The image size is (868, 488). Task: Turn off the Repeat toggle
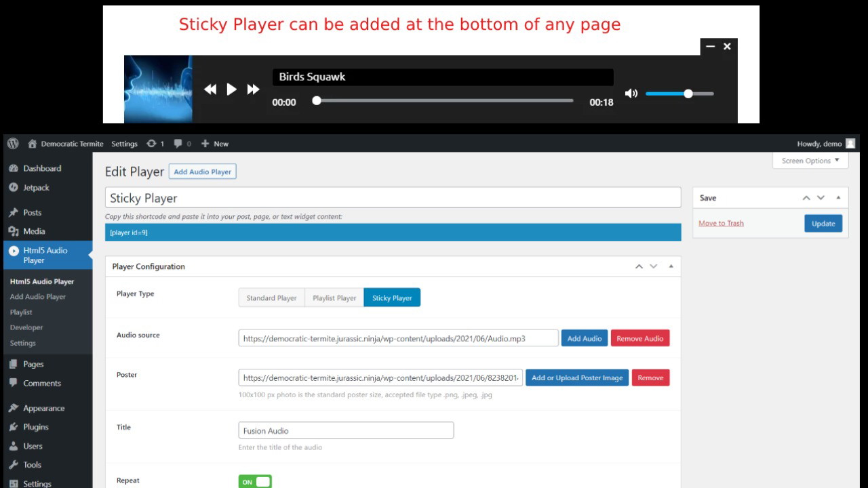(255, 482)
